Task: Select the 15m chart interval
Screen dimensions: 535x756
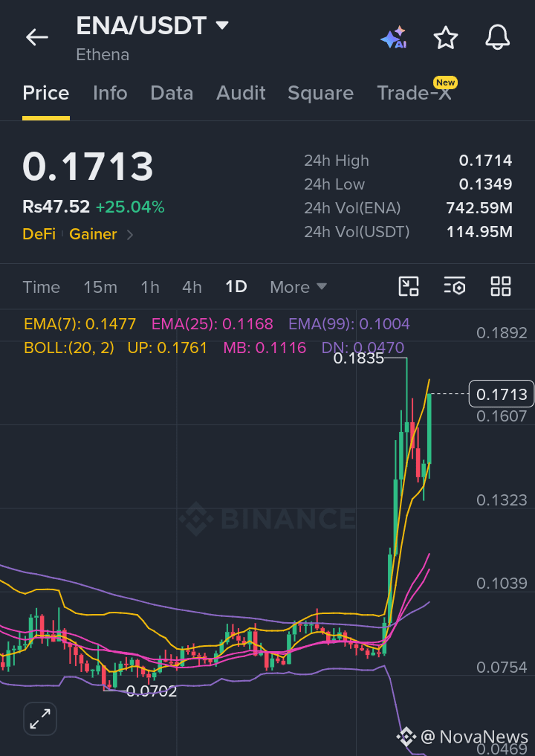Action: (100, 288)
